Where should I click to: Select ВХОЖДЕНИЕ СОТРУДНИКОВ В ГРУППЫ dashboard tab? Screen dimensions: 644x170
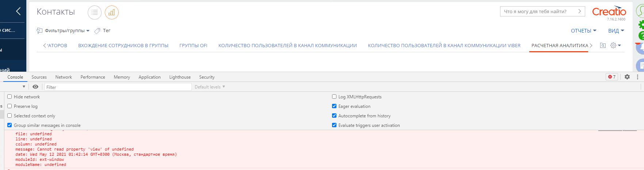coord(123,46)
